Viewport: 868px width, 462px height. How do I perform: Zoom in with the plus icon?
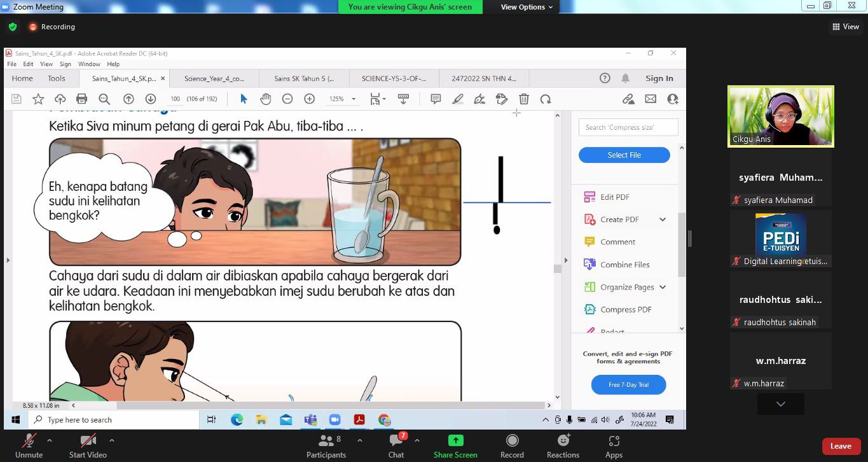pyautogui.click(x=310, y=99)
